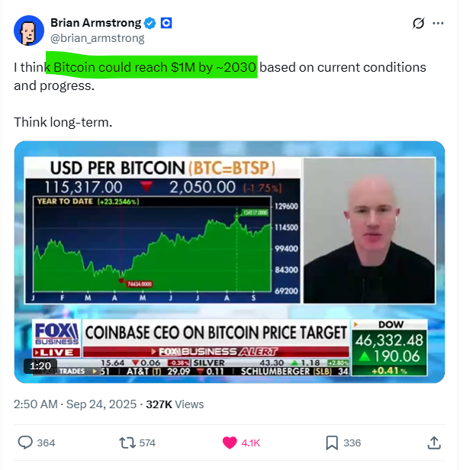The width and height of the screenshot is (476, 470).
Task: Click the Grok explain icon
Action: [418, 24]
